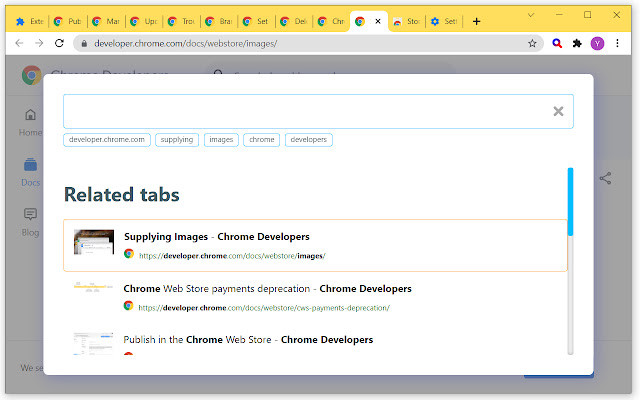
Task: Reload the current page
Action: [59, 43]
